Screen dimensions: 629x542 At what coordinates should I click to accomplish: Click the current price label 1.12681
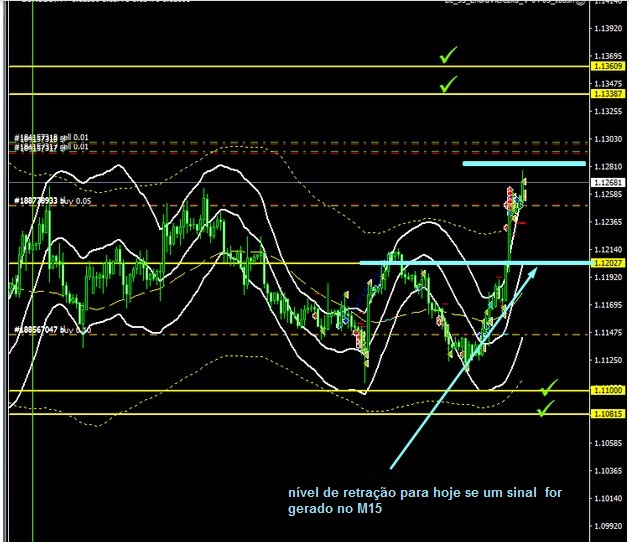tap(608, 183)
